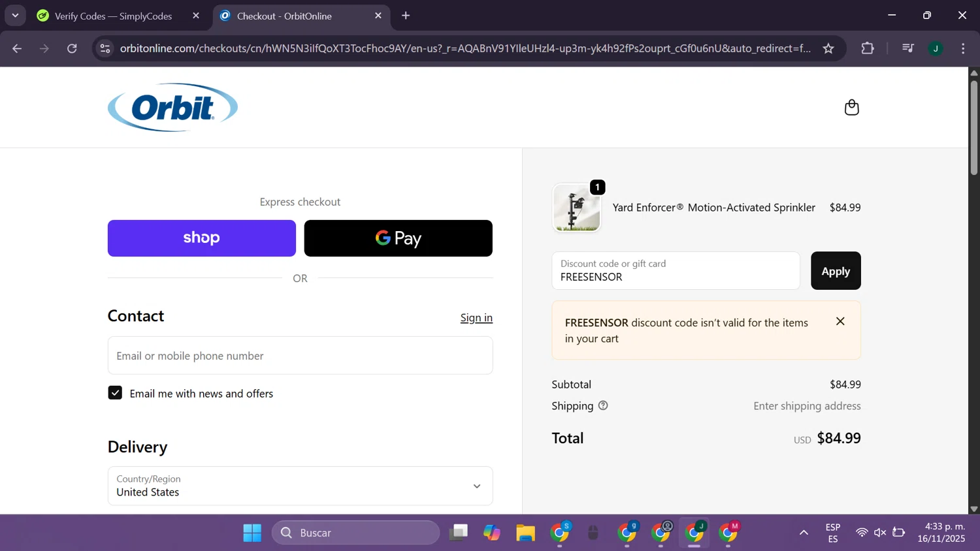This screenshot has height=551, width=980.
Task: Apply the discount code
Action: (836, 271)
